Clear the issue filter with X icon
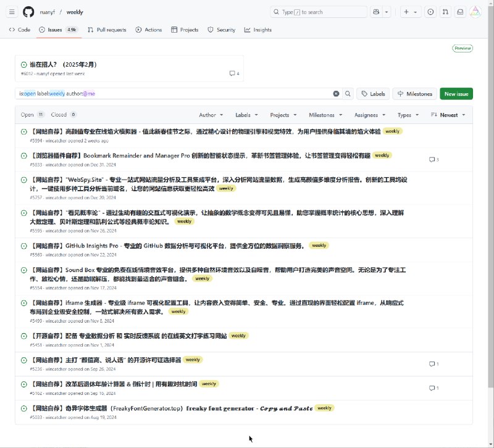Image resolution: width=494 pixels, height=448 pixels. coord(336,94)
